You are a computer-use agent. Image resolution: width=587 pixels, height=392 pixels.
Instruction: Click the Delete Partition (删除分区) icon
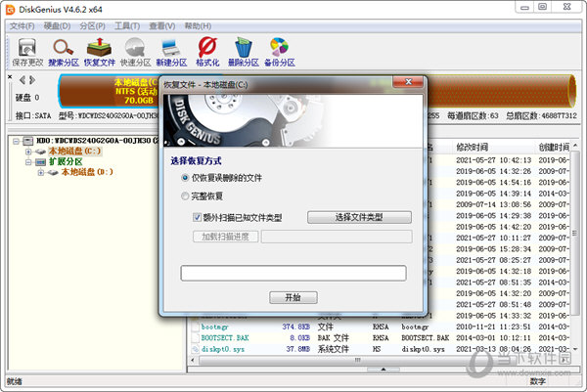(244, 53)
